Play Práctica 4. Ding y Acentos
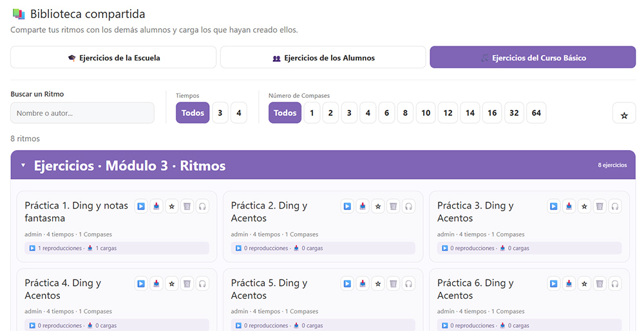The height and width of the screenshot is (331, 644). point(141,283)
